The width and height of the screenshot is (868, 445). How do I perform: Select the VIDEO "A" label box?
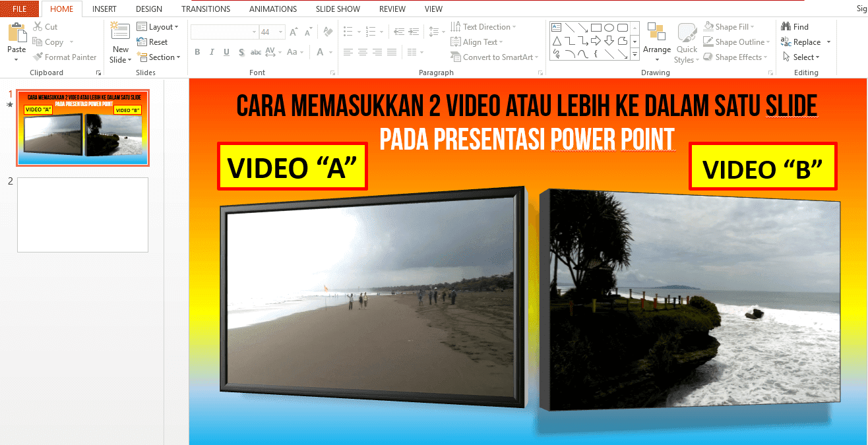tap(292, 167)
